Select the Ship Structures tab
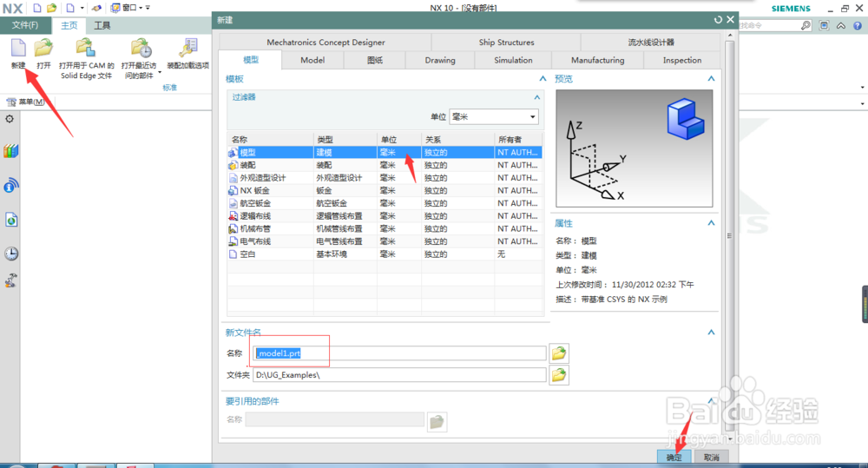868x468 pixels. (x=507, y=42)
